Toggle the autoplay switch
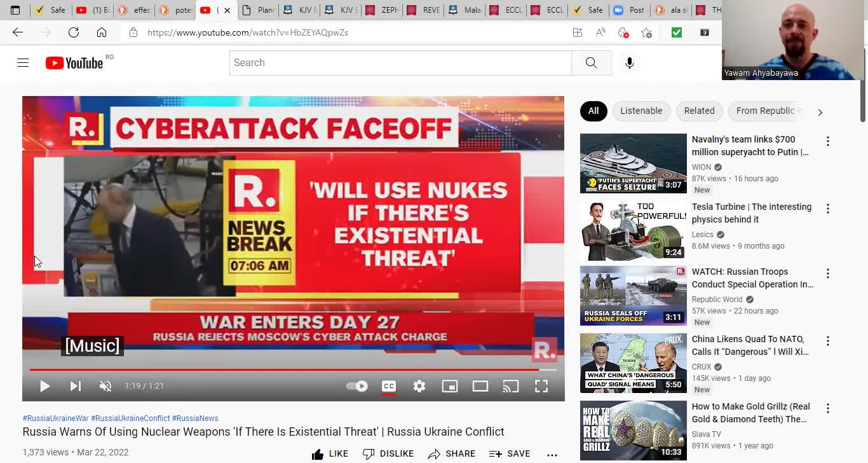The image size is (868, 463). (x=357, y=386)
